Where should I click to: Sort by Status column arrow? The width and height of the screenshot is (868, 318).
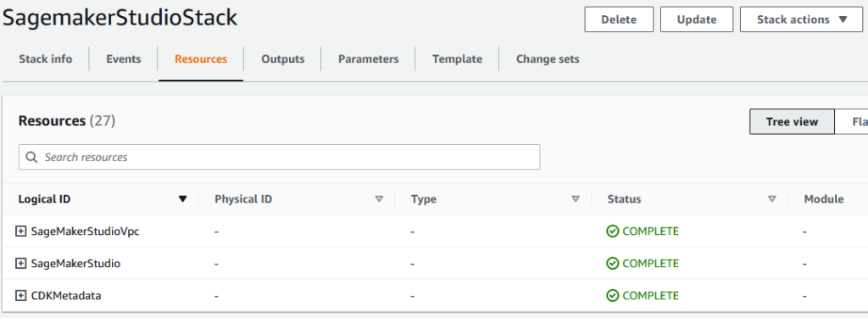772,199
